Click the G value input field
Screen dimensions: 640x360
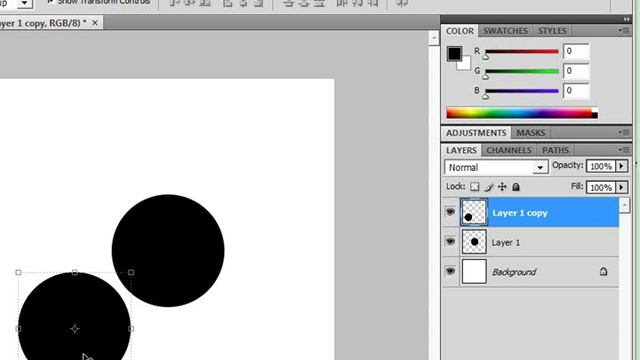pyautogui.click(x=576, y=71)
